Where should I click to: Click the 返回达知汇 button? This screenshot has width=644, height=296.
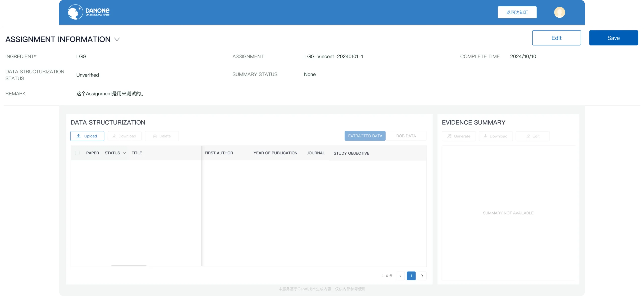tap(517, 12)
